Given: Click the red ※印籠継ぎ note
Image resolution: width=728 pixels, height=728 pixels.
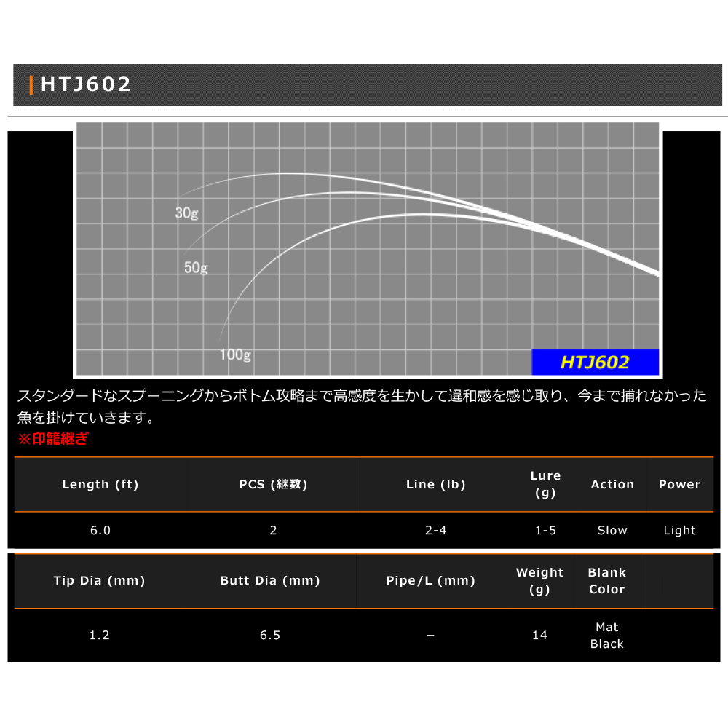Looking at the screenshot, I should (52, 439).
